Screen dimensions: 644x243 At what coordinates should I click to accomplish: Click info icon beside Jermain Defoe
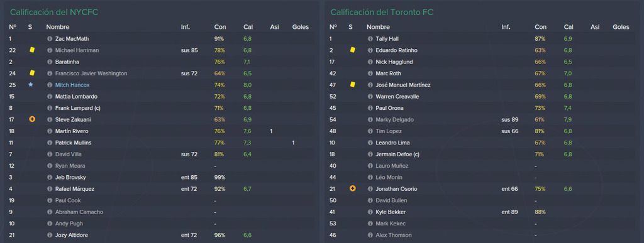tap(370, 154)
